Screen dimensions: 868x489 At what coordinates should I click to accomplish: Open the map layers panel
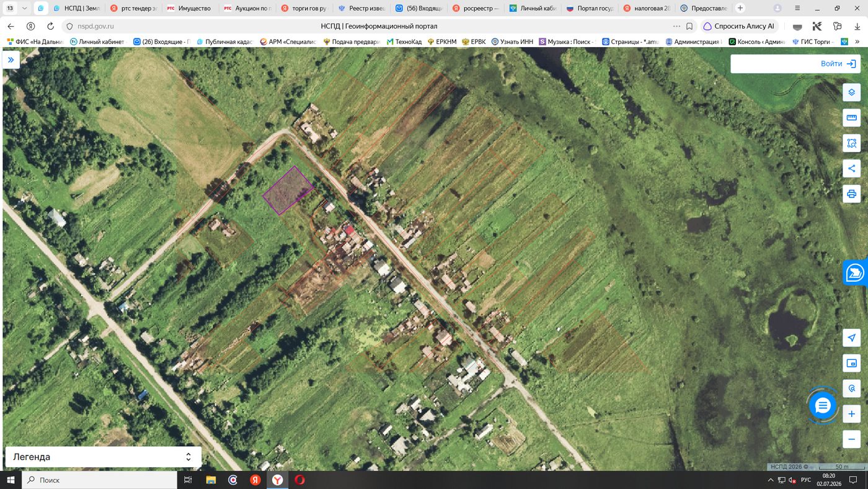coord(851,92)
